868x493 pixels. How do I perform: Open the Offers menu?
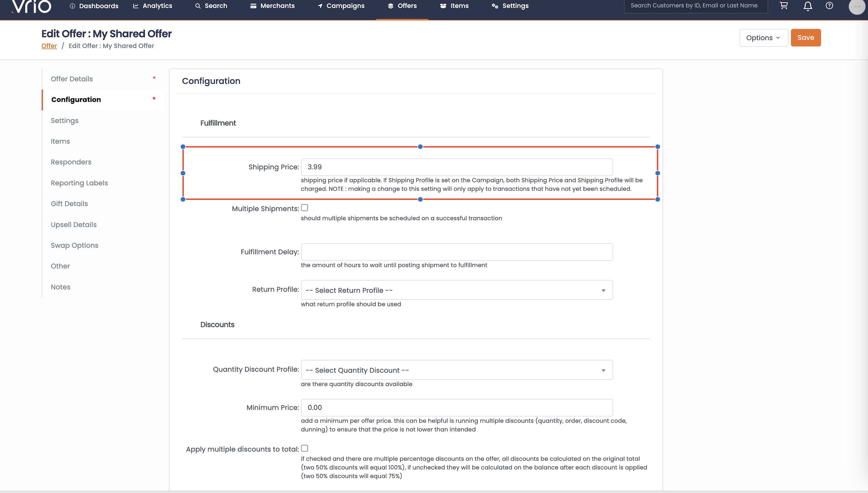pos(402,6)
